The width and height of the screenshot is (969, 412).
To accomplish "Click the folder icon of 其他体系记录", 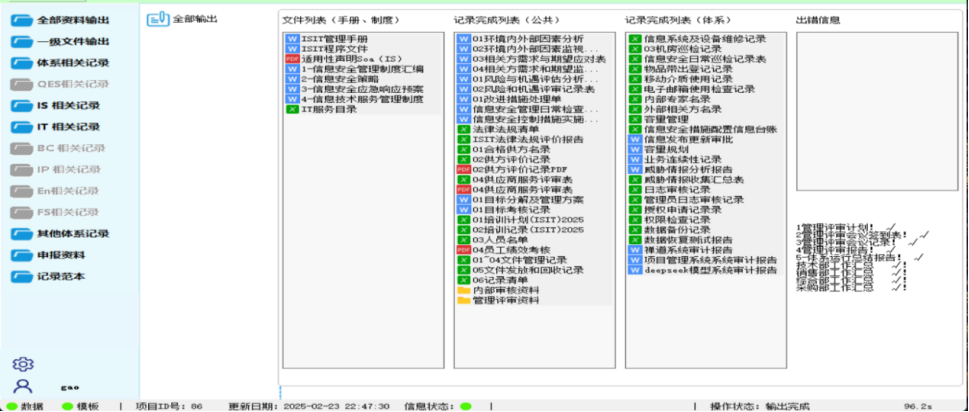I will (22, 233).
